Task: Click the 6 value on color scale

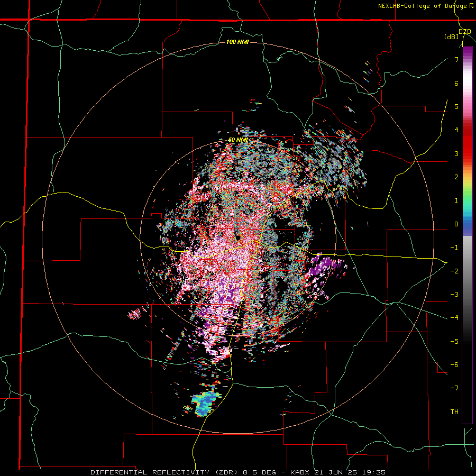Action: point(456,83)
